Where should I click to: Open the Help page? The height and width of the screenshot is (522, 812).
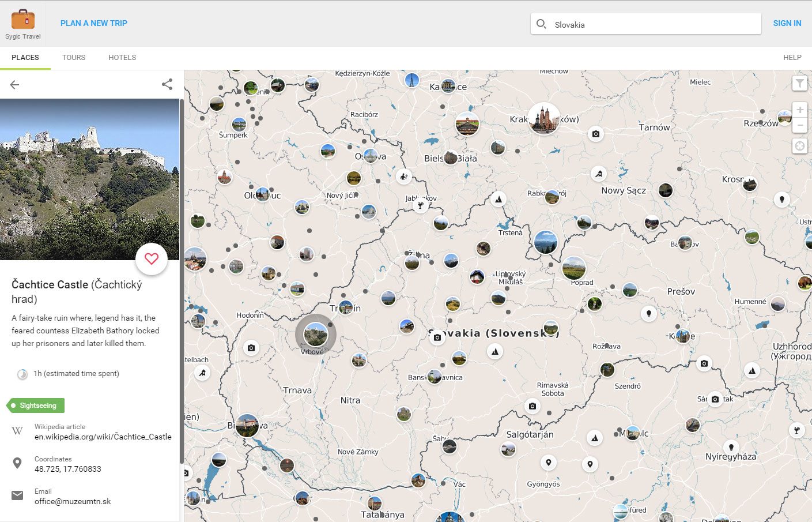click(x=792, y=58)
